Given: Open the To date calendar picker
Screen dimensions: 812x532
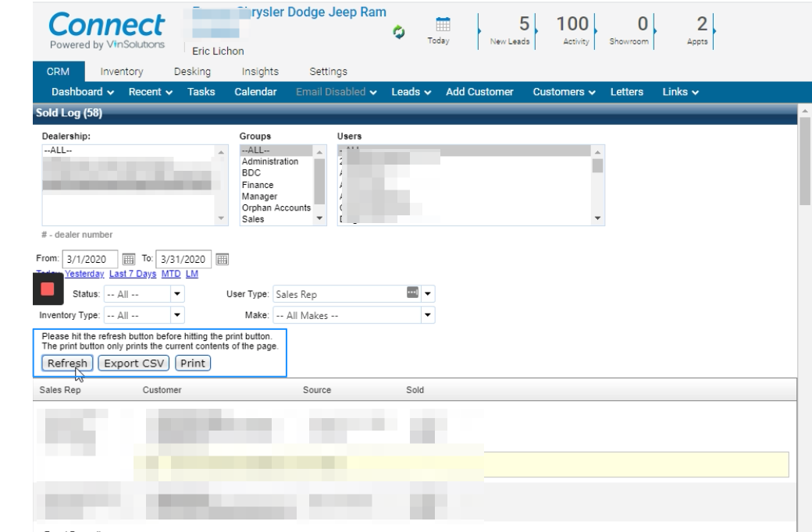Looking at the screenshot, I should (x=223, y=259).
